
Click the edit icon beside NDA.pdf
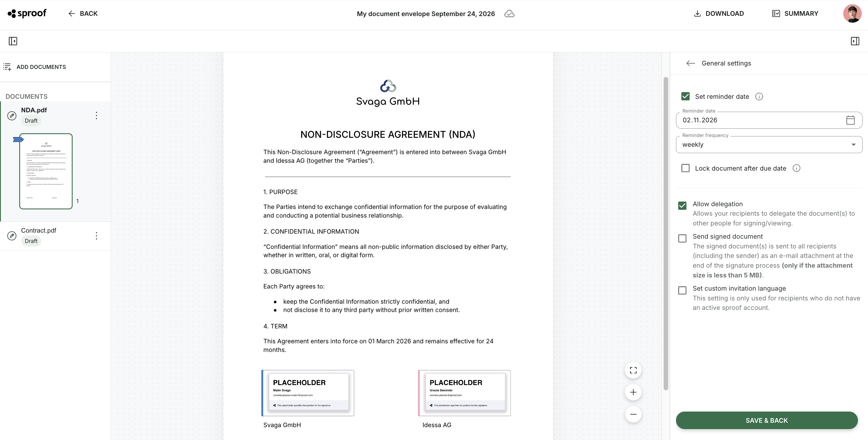pyautogui.click(x=12, y=116)
